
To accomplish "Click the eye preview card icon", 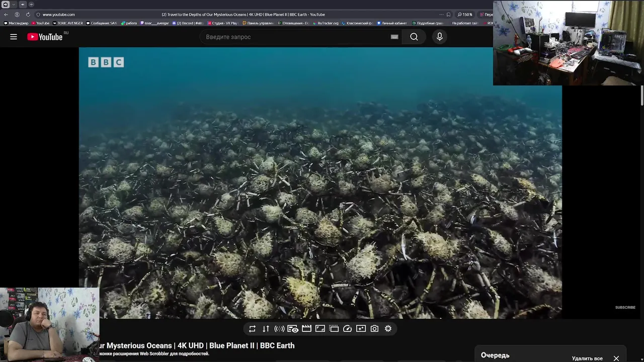I will click(x=293, y=329).
